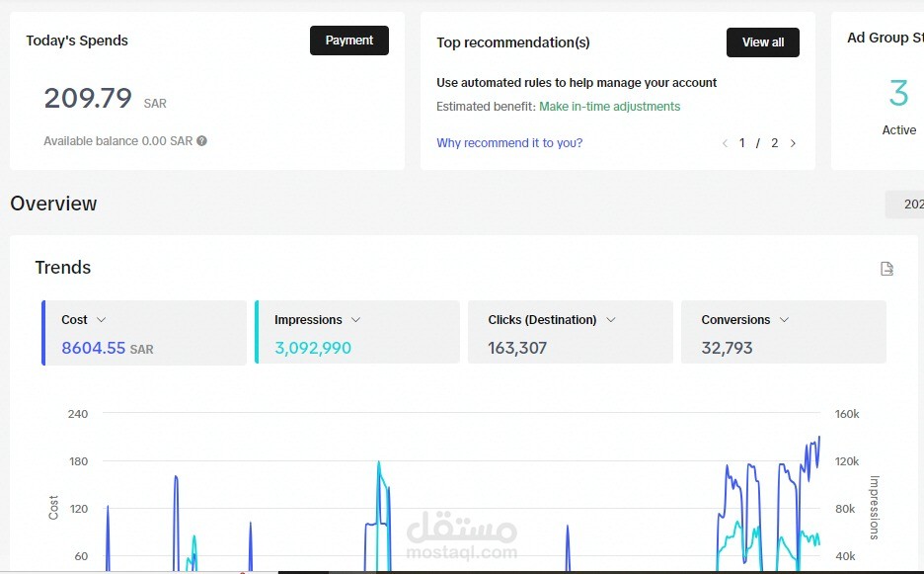The height and width of the screenshot is (574, 924).
Task: Click the Active ad group count 3
Action: point(898,93)
